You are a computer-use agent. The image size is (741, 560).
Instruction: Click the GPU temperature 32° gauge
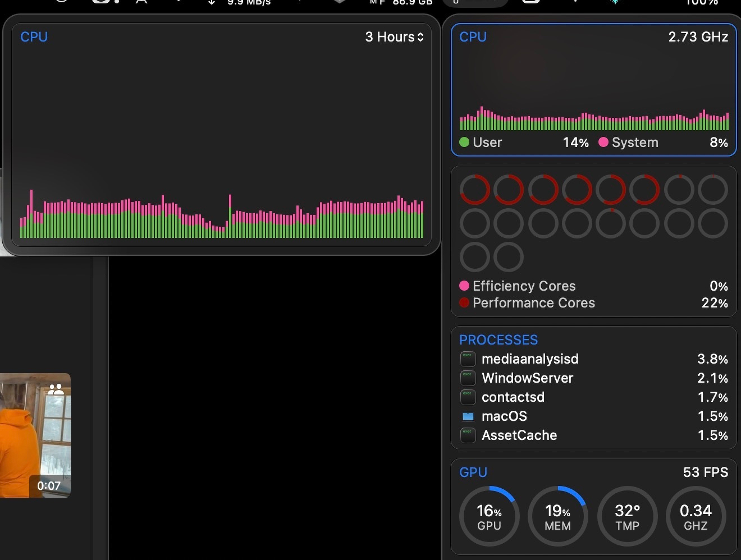[627, 516]
